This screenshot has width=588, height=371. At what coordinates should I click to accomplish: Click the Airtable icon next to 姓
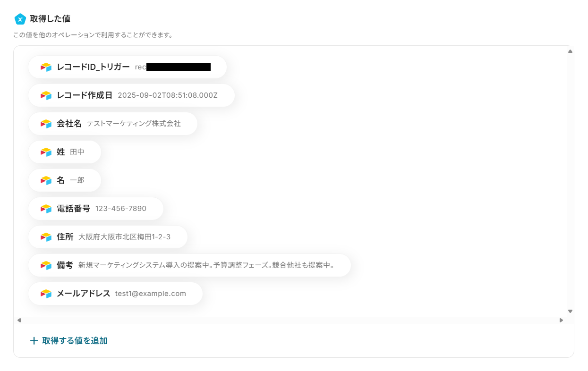[46, 152]
